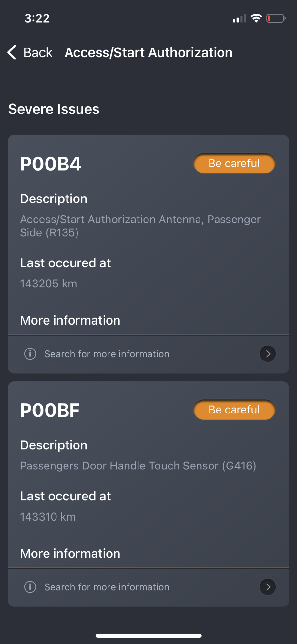Search for more information about P00BF
The width and height of the screenshot is (297, 644).
[107, 587]
